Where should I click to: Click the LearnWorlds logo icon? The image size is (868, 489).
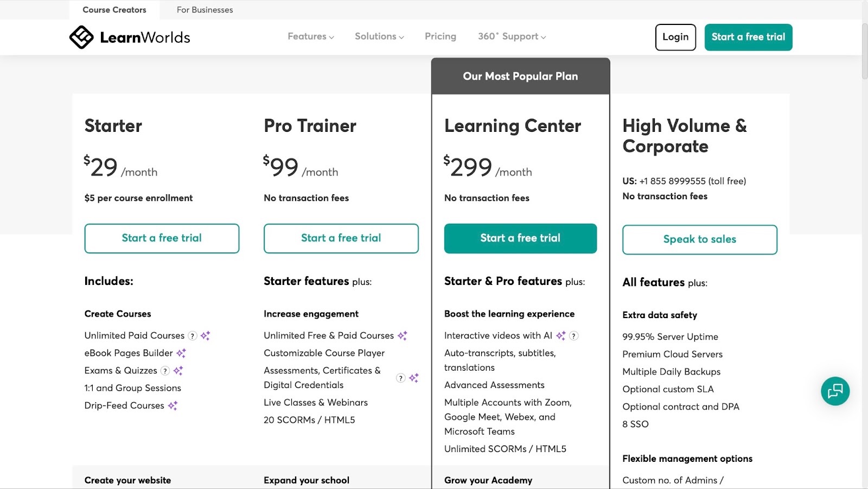tap(81, 37)
